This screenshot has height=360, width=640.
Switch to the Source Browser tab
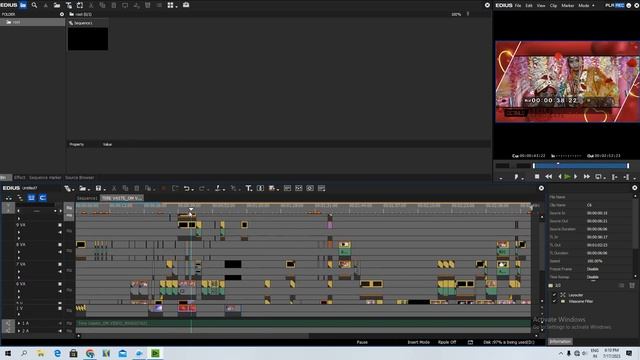pos(80,178)
